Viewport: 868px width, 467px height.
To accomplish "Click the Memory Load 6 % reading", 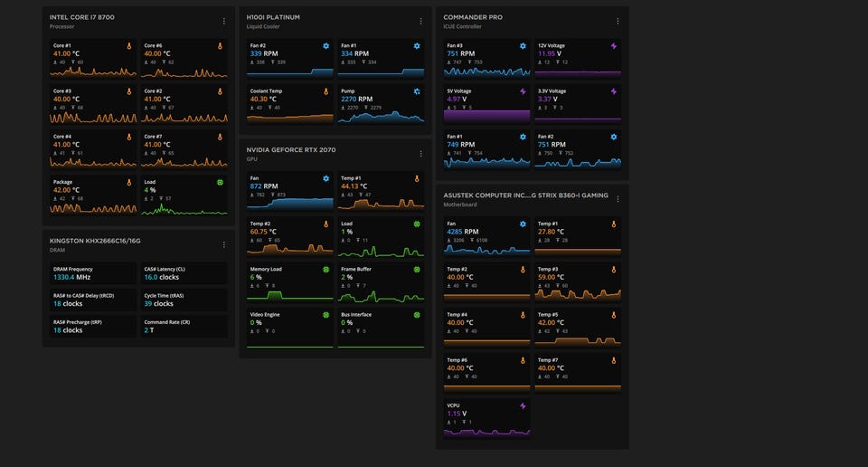I will coord(256,277).
